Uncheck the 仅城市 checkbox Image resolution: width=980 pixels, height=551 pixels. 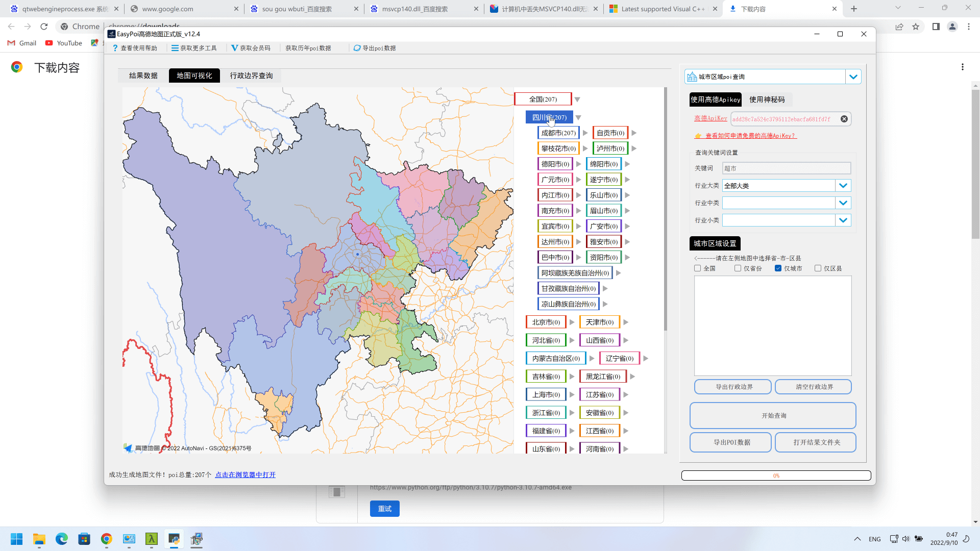tap(778, 268)
